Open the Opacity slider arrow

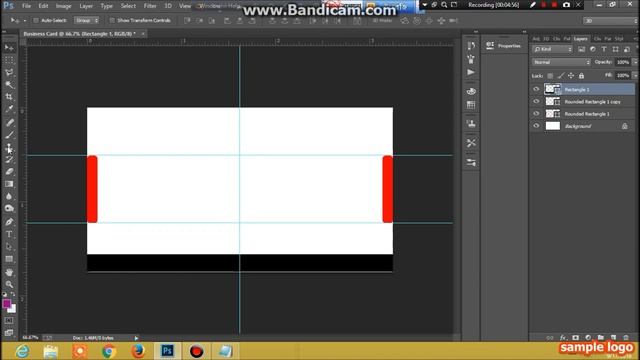[635, 62]
